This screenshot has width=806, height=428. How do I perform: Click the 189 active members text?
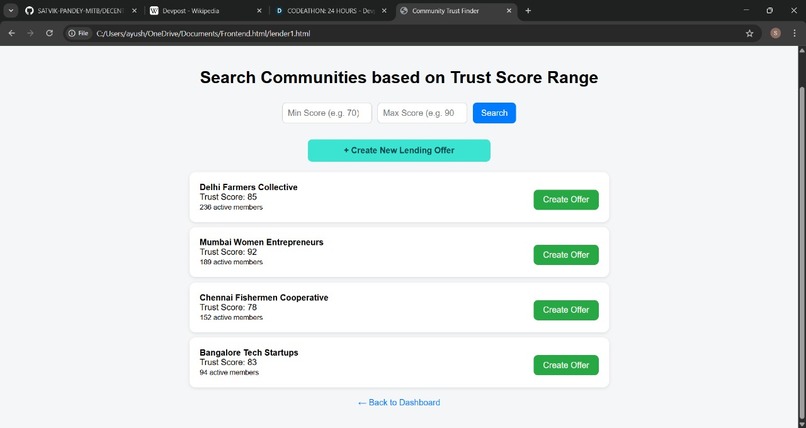point(231,262)
